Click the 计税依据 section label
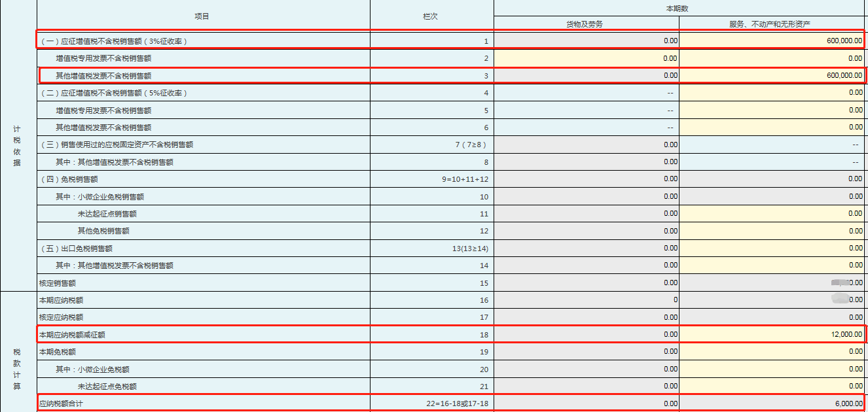The image size is (868, 412). point(18,146)
